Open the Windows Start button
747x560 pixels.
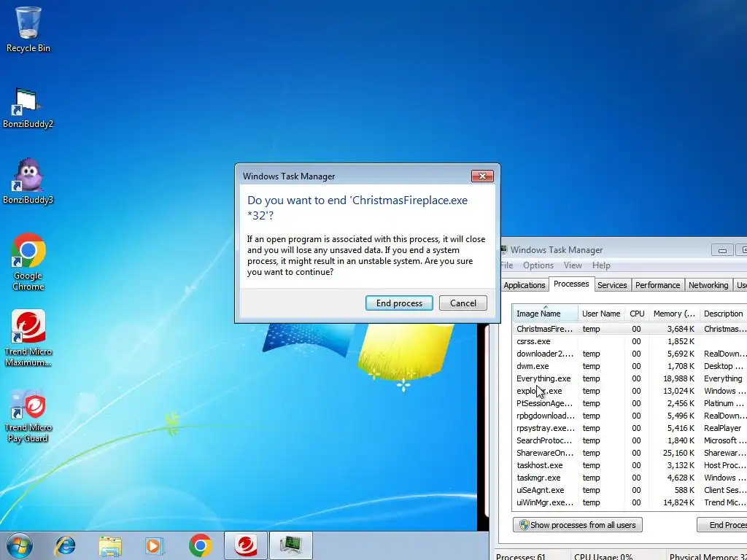click(19, 545)
